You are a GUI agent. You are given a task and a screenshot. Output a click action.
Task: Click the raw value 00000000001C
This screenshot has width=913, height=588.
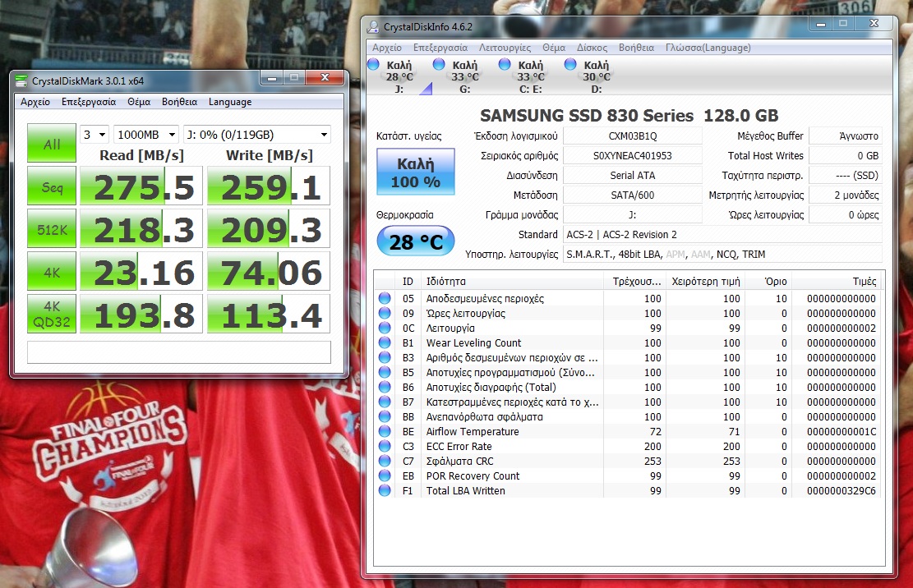click(x=841, y=431)
